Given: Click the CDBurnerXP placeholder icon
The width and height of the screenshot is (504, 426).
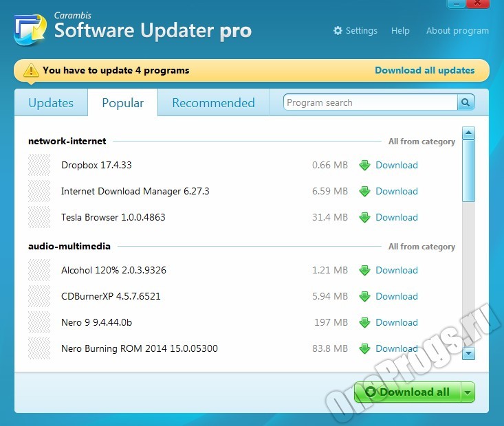Looking at the screenshot, I should pyautogui.click(x=39, y=296).
